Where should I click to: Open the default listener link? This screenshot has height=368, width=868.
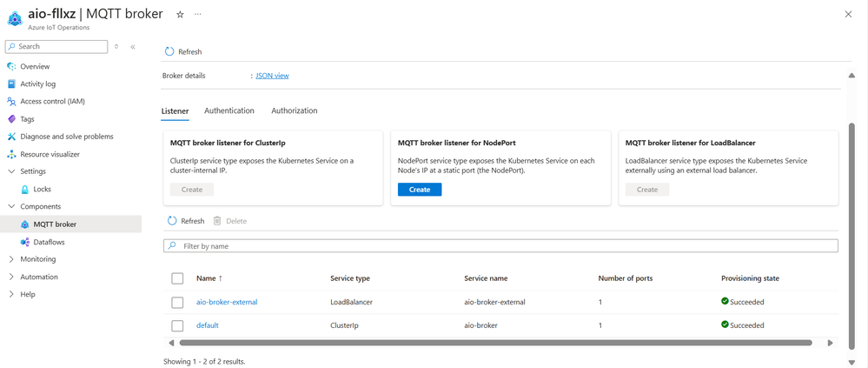[x=208, y=325]
